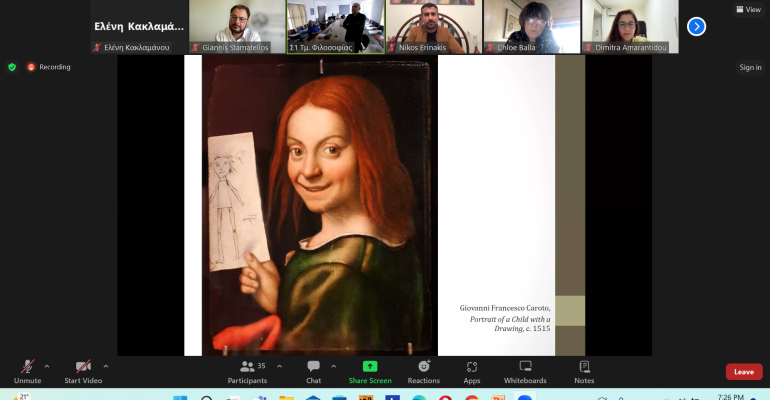Click 'Portrait of a Child with a' caption line
The height and width of the screenshot is (400, 770).
510,319
